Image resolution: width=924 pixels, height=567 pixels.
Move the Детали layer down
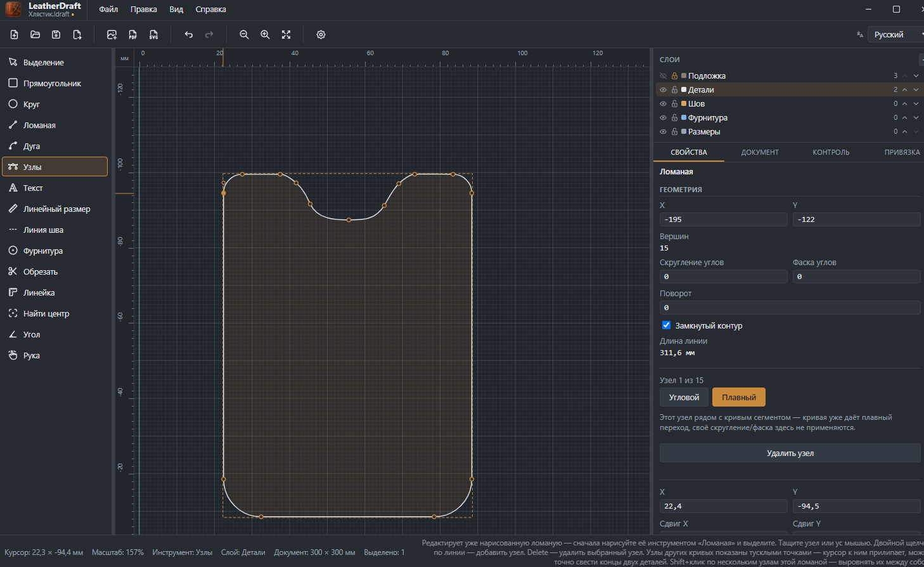pyautogui.click(x=916, y=90)
